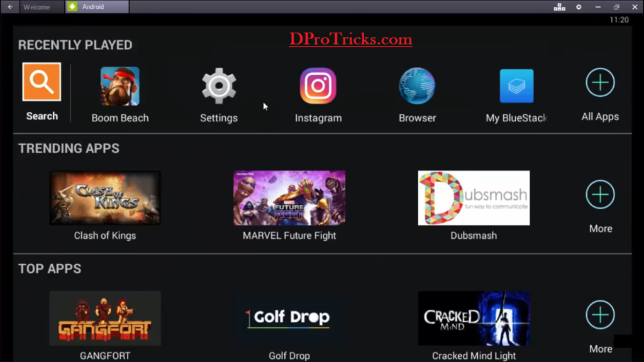Open the network grid icon in title bar
The height and width of the screenshot is (362, 644).
559,7
